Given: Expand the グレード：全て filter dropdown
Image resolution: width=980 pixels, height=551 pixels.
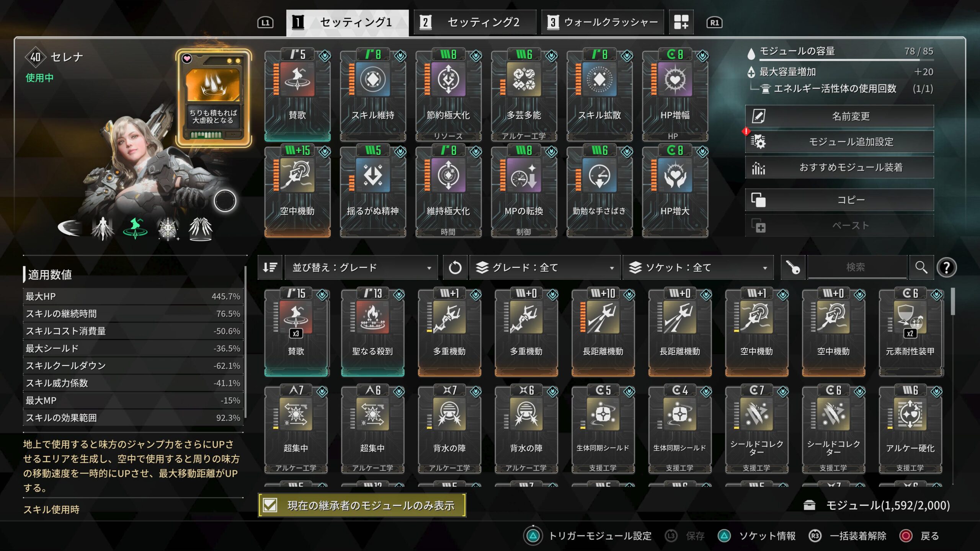Looking at the screenshot, I should 545,267.
